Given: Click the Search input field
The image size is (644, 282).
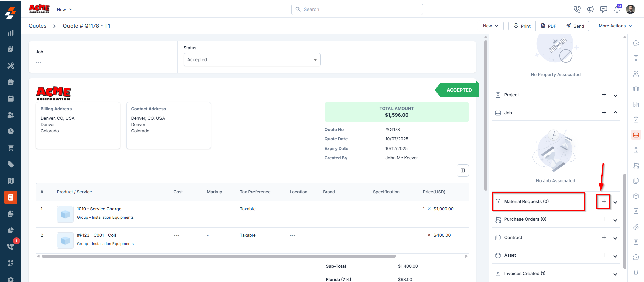Looking at the screenshot, I should [357, 9].
